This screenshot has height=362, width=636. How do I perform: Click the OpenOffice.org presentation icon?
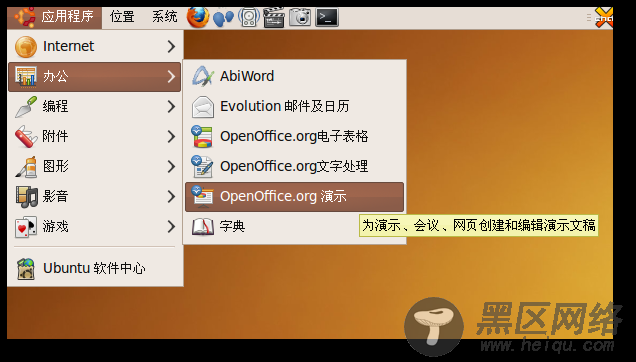coord(202,196)
